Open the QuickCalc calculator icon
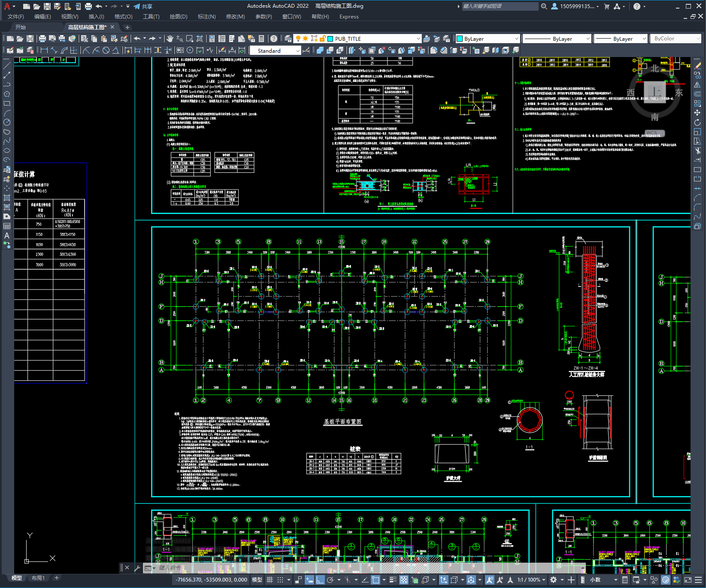This screenshot has height=588, width=706. coord(261,39)
